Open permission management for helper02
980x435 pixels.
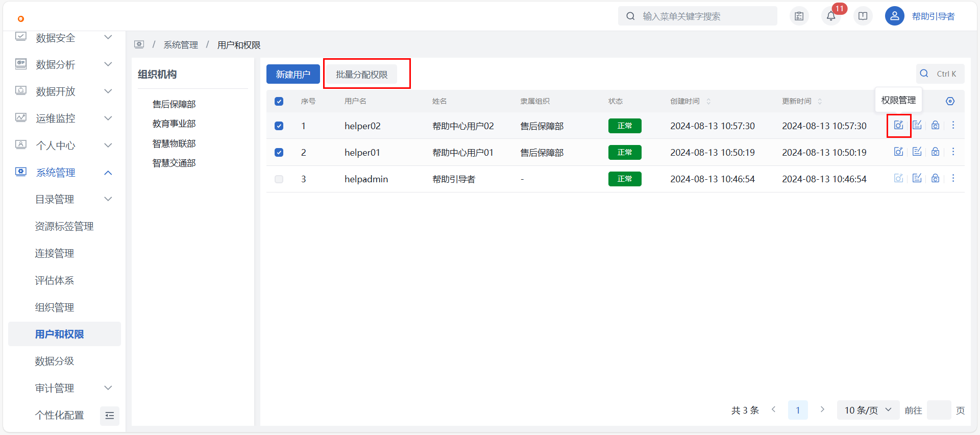(898, 126)
